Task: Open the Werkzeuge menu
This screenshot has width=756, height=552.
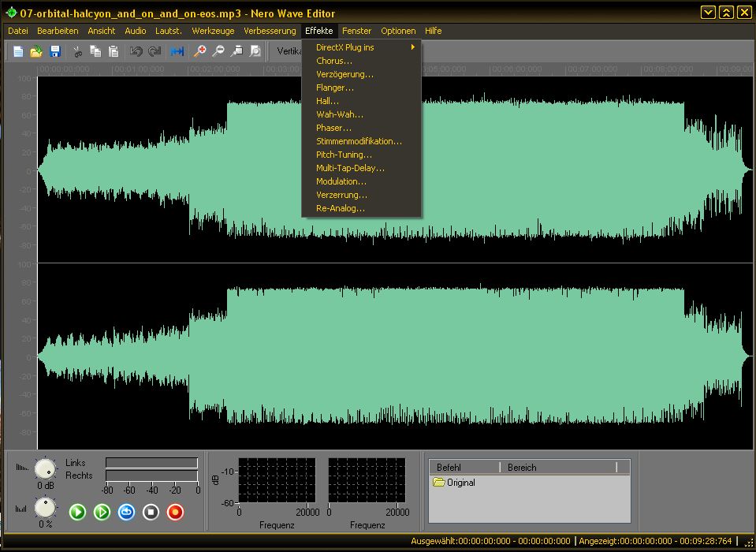Action: 213,31
